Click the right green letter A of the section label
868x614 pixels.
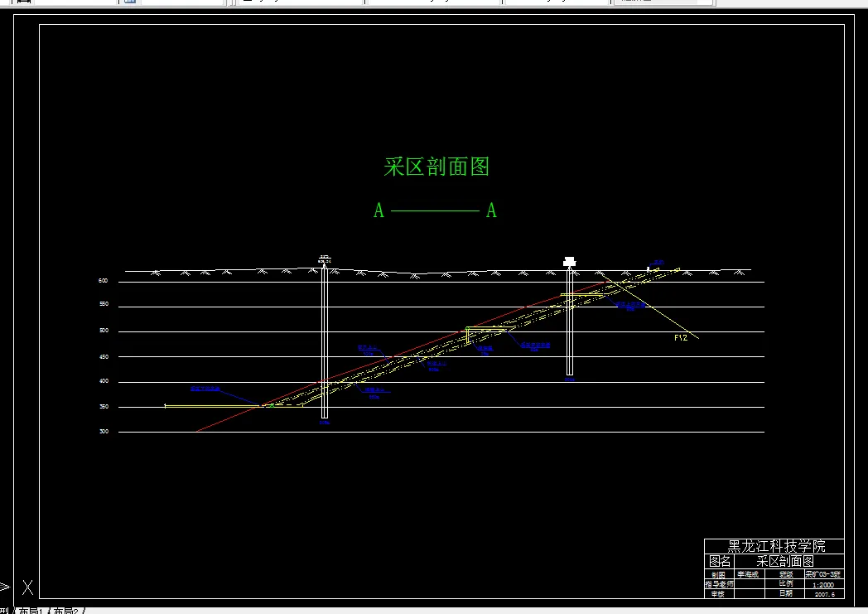(x=491, y=210)
